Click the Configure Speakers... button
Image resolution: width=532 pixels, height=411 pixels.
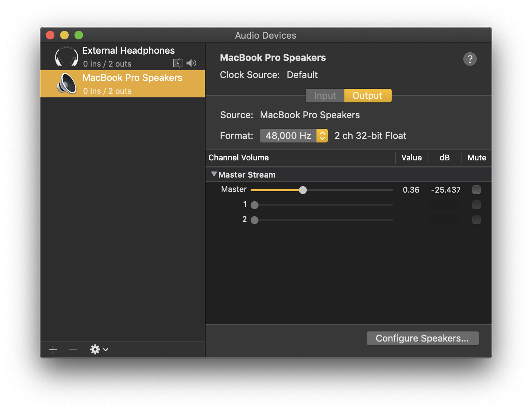pyautogui.click(x=422, y=338)
